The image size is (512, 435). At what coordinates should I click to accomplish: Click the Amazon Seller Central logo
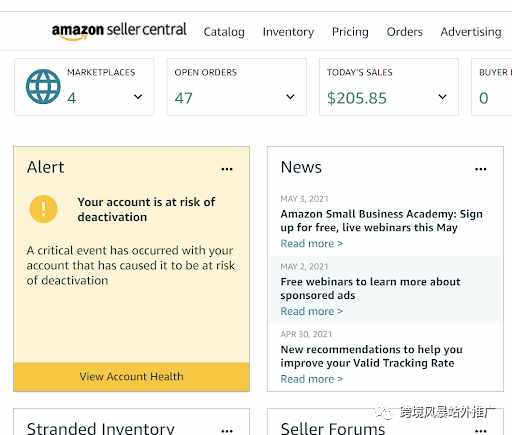pyautogui.click(x=119, y=31)
